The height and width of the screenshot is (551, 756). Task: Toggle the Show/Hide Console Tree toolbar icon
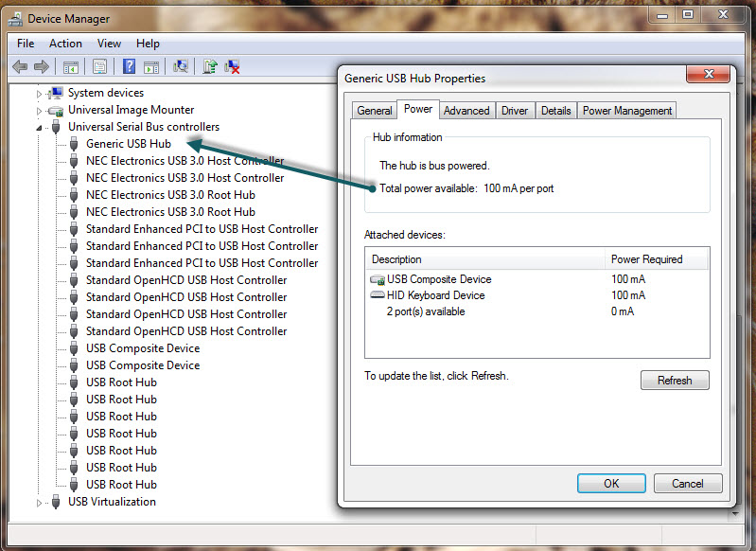[70, 66]
